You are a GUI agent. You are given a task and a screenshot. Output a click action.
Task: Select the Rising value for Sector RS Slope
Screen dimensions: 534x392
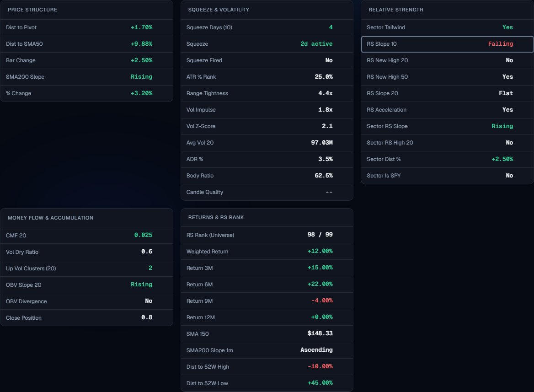point(502,126)
